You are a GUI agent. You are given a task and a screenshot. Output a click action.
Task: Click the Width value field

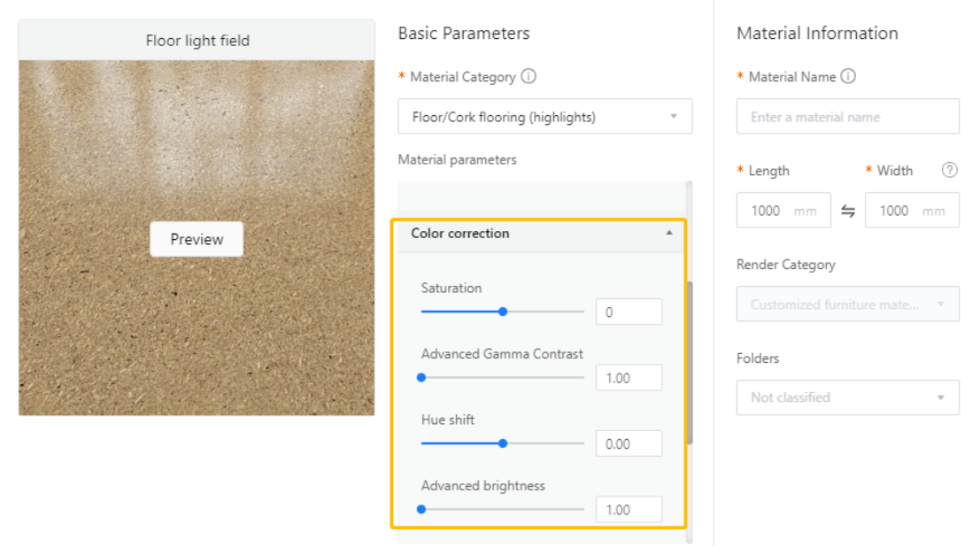[x=894, y=211]
